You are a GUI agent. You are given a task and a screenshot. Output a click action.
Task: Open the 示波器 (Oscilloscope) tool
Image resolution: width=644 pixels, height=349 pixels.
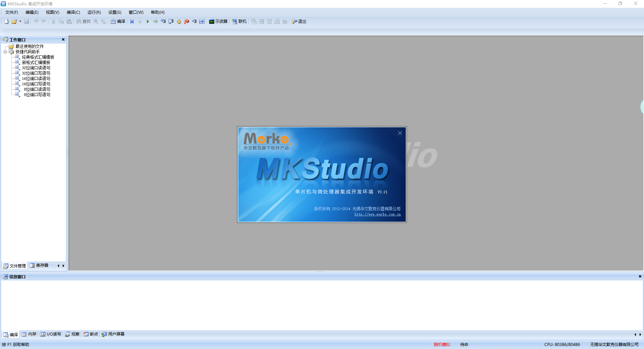[x=218, y=21]
